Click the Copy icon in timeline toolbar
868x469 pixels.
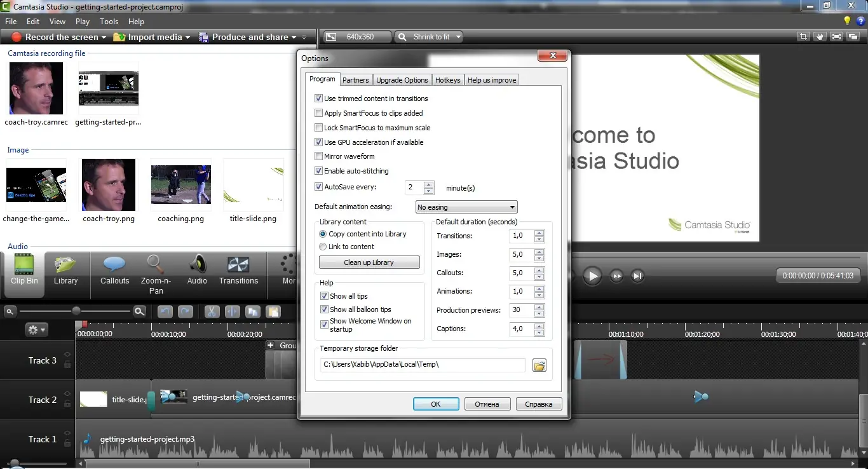[x=253, y=311]
